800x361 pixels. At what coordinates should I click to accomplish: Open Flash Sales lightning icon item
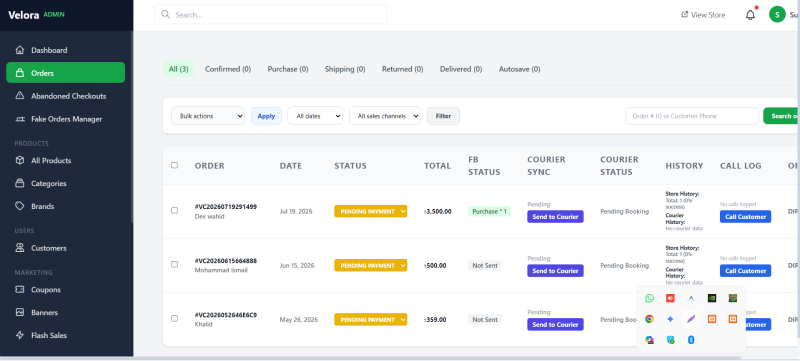pos(20,336)
